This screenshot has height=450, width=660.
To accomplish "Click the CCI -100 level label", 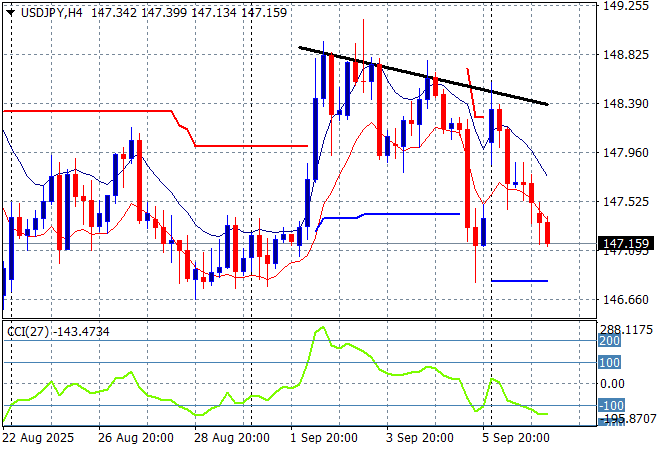I will (610, 405).
